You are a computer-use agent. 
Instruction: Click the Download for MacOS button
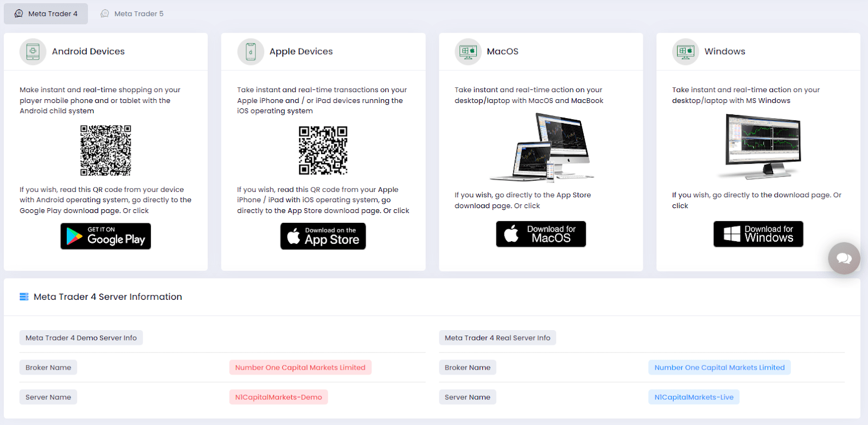(x=541, y=234)
